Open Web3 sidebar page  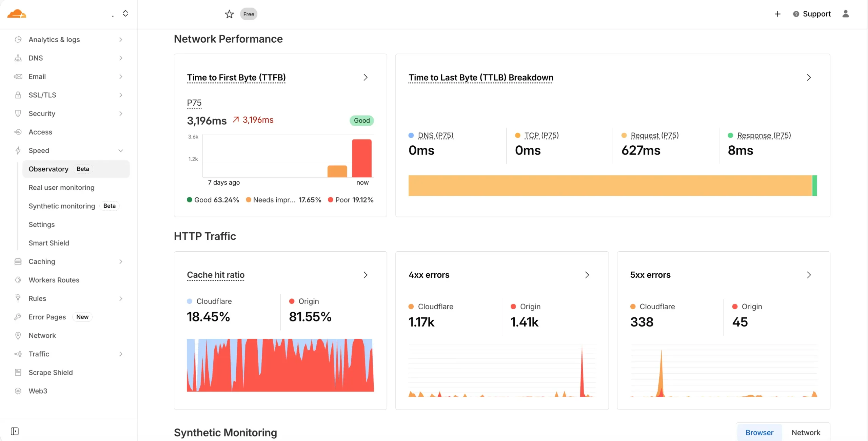tap(38, 391)
